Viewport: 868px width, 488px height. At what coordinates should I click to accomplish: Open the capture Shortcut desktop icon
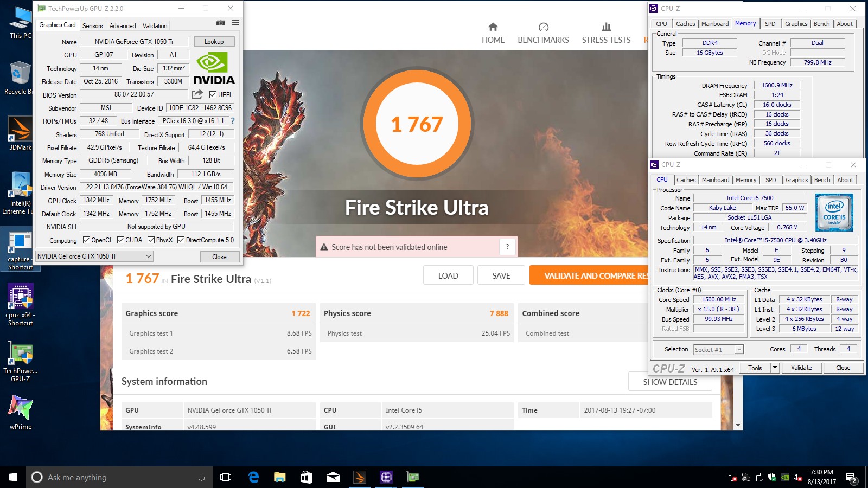click(x=20, y=251)
